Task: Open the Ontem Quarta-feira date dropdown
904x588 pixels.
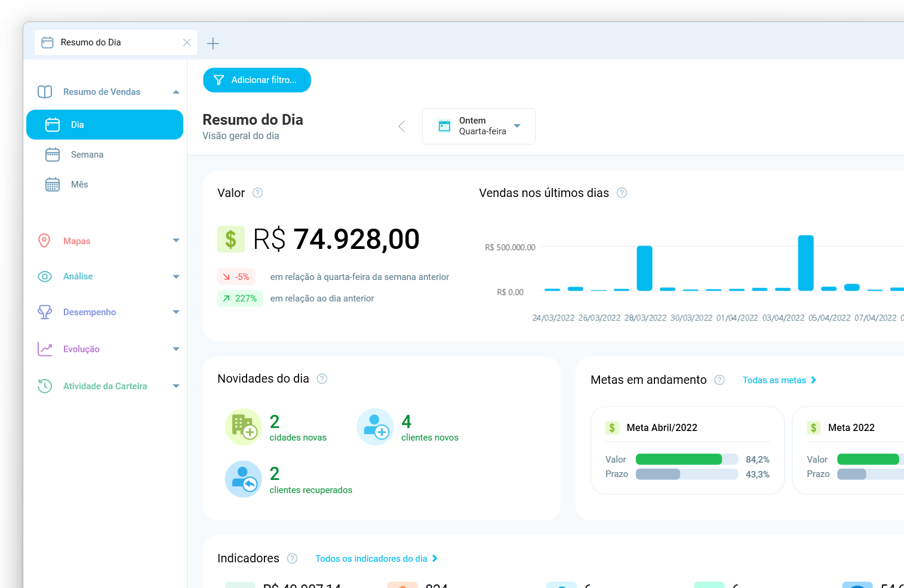Action: click(x=479, y=126)
